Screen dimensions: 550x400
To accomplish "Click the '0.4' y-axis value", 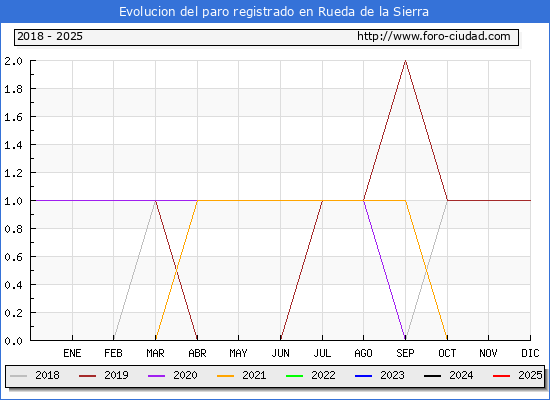I will tap(13, 285).
